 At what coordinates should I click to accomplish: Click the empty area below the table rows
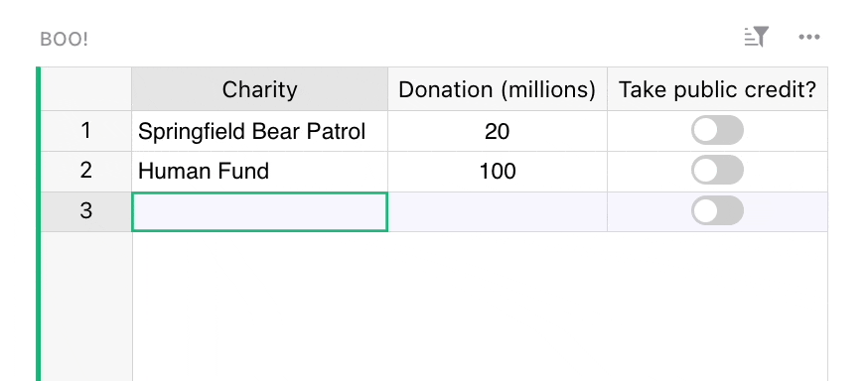[x=480, y=307]
